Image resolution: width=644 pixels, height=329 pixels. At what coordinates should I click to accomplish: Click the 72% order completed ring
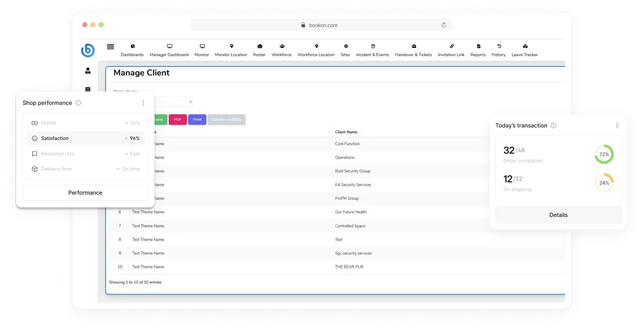(604, 154)
